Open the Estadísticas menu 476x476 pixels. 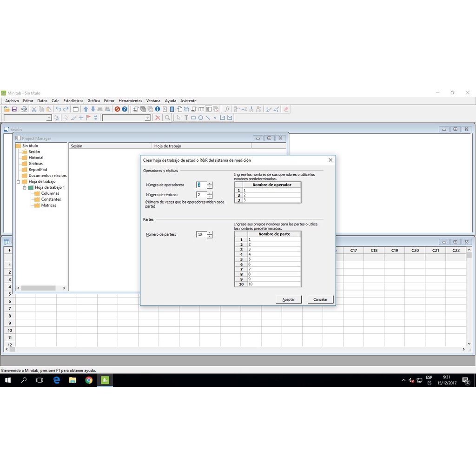(73, 101)
